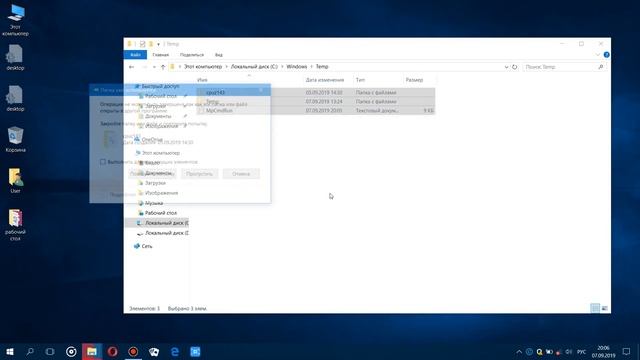The width and height of the screenshot is (640, 360).
Task: Go back using Explorer's back arrow
Action: [x=131, y=67]
